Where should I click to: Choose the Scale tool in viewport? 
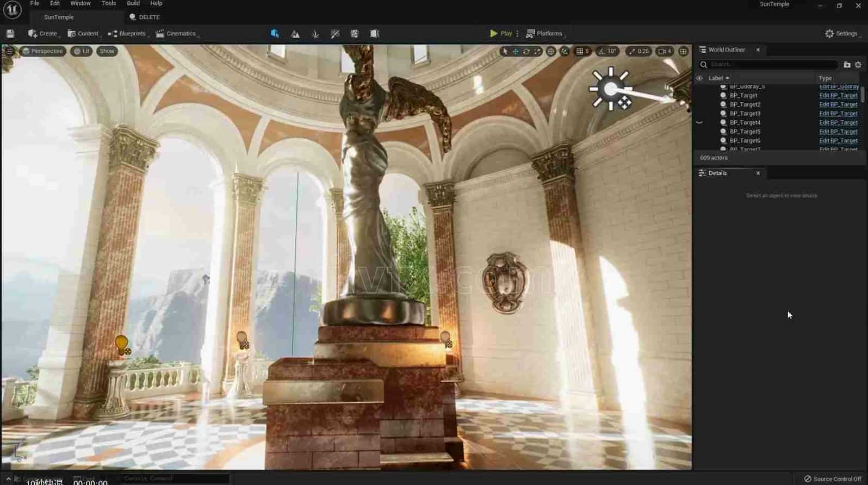tap(537, 51)
